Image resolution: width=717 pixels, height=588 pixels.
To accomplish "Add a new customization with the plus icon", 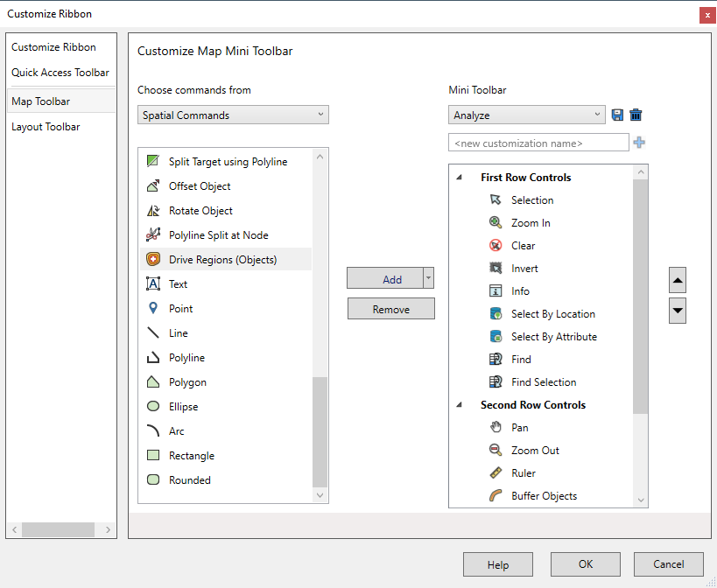I will coord(639,142).
